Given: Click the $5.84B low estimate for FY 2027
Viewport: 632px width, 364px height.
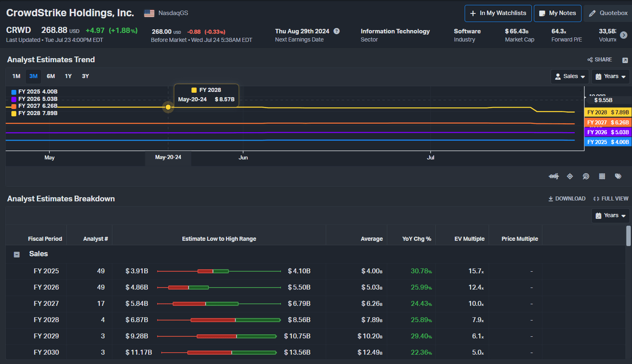Looking at the screenshot, I should [137, 304].
